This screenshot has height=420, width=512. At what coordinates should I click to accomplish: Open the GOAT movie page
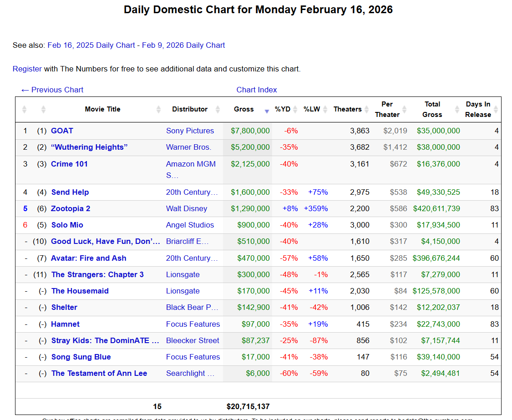pos(62,131)
